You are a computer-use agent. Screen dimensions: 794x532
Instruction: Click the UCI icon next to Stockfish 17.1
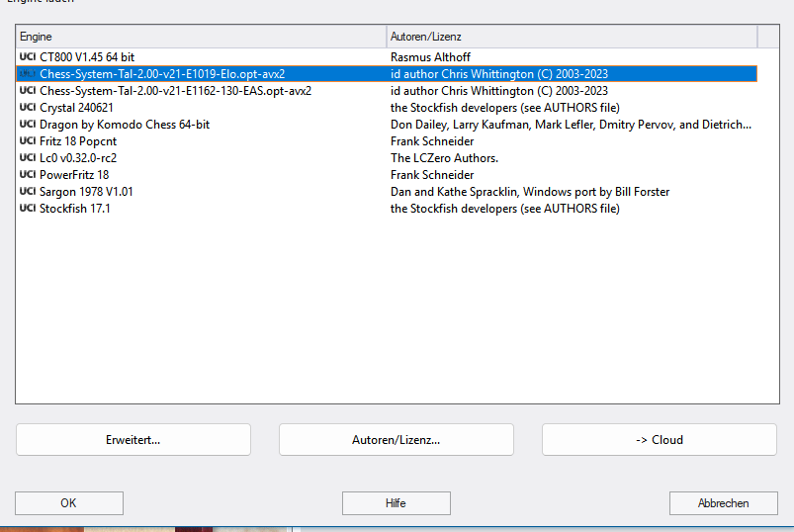(x=27, y=209)
